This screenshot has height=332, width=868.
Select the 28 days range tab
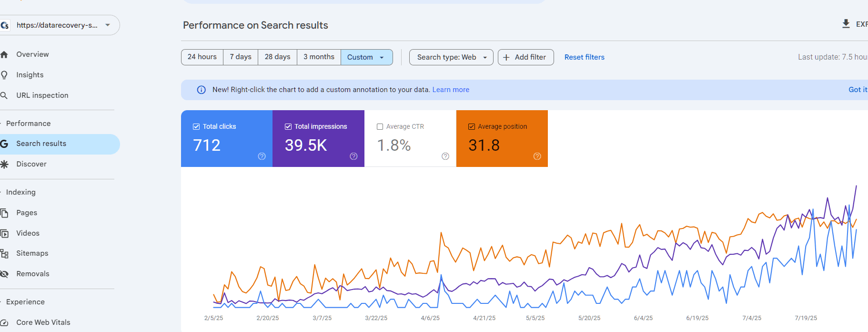pyautogui.click(x=277, y=57)
